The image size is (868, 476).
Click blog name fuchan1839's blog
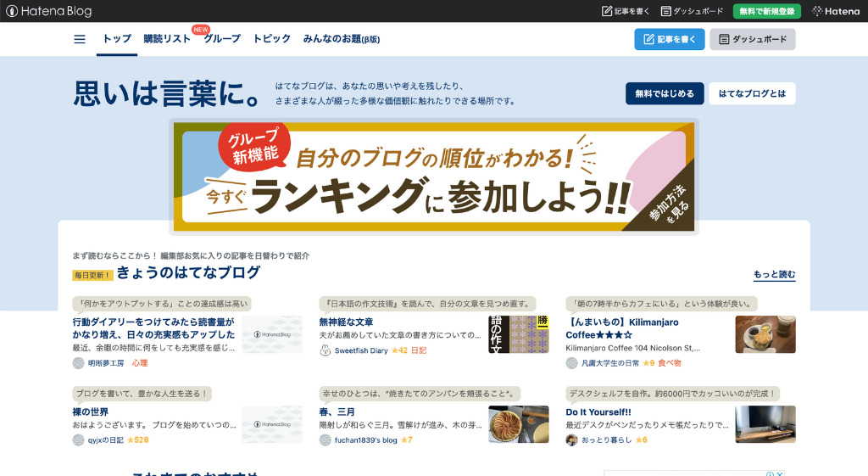click(x=365, y=440)
